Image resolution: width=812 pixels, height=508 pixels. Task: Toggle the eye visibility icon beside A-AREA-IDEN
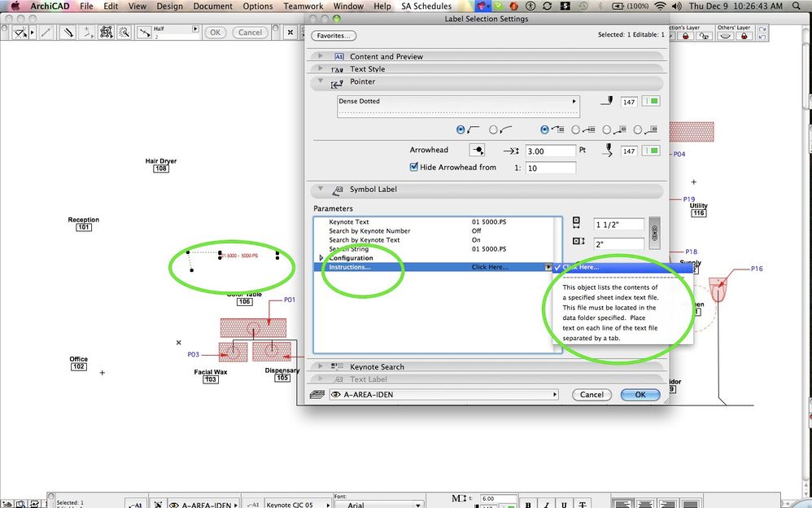[335, 395]
